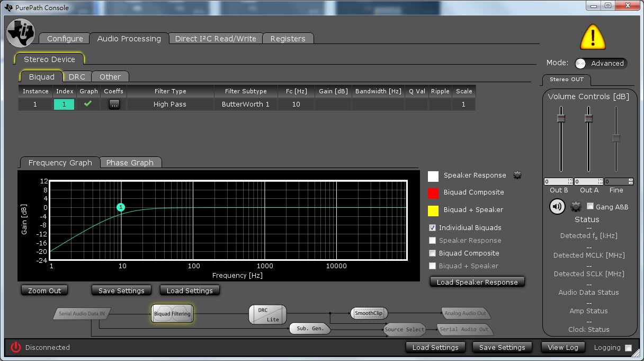Select the Biquad tab
This screenshot has width=644, height=361.
point(41,77)
